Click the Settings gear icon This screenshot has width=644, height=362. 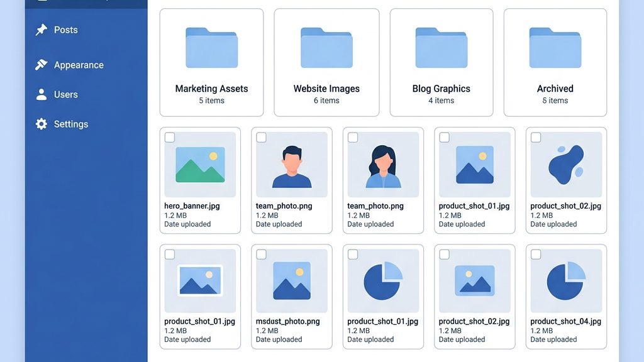(41, 124)
